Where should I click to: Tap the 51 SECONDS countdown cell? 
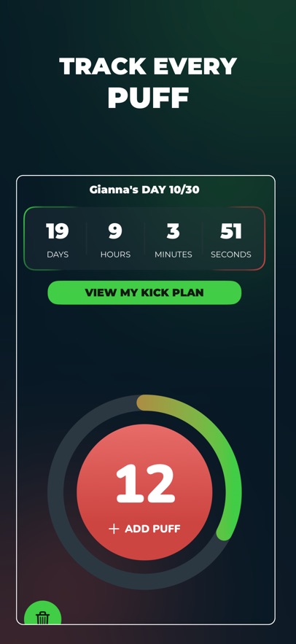pos(231,238)
